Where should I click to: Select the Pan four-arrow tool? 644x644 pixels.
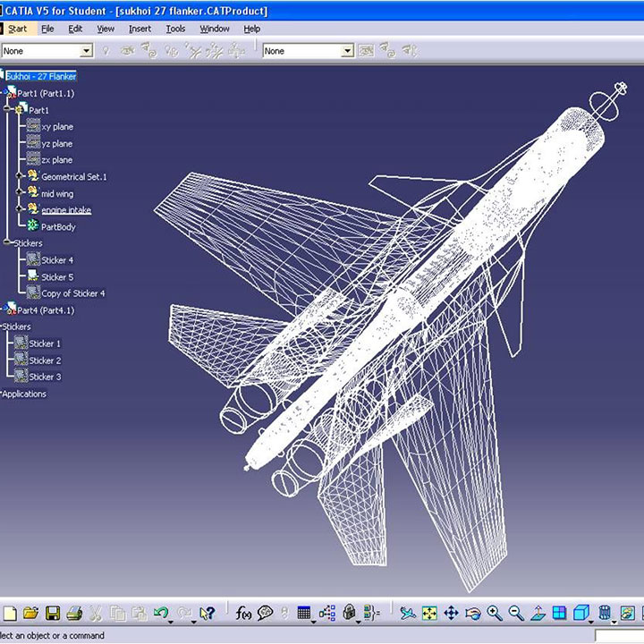[451, 614]
